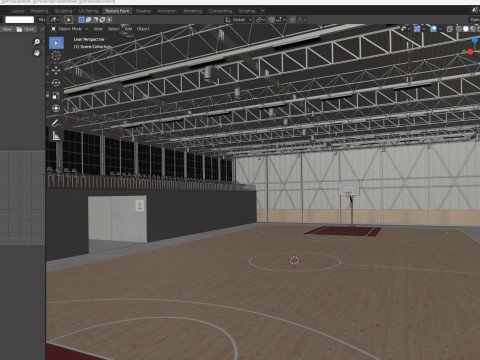Switch to the Shading workspace tab
This screenshot has height=360, width=480.
[143, 11]
